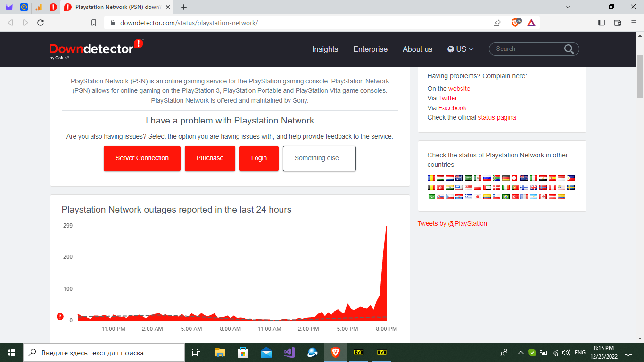Screen dimensions: 644x362
Task: Select the Brazil flag
Action: [x=506, y=197]
